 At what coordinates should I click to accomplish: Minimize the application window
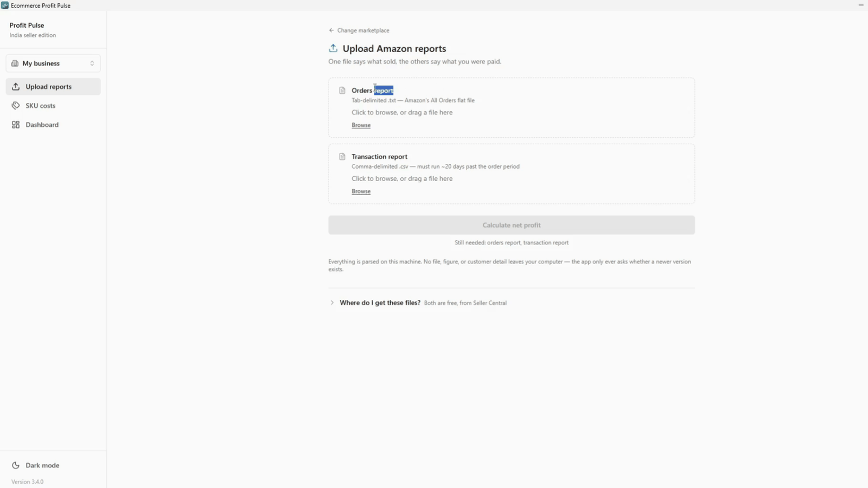point(861,5)
